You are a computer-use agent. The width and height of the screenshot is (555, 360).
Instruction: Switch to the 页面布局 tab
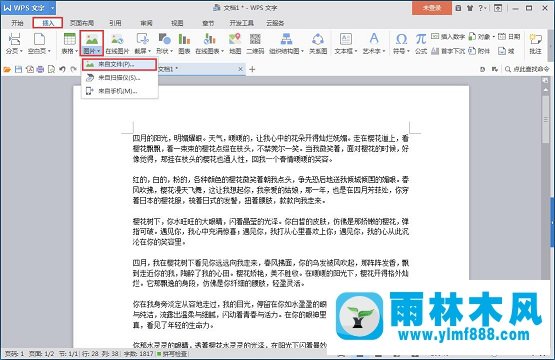[82, 23]
